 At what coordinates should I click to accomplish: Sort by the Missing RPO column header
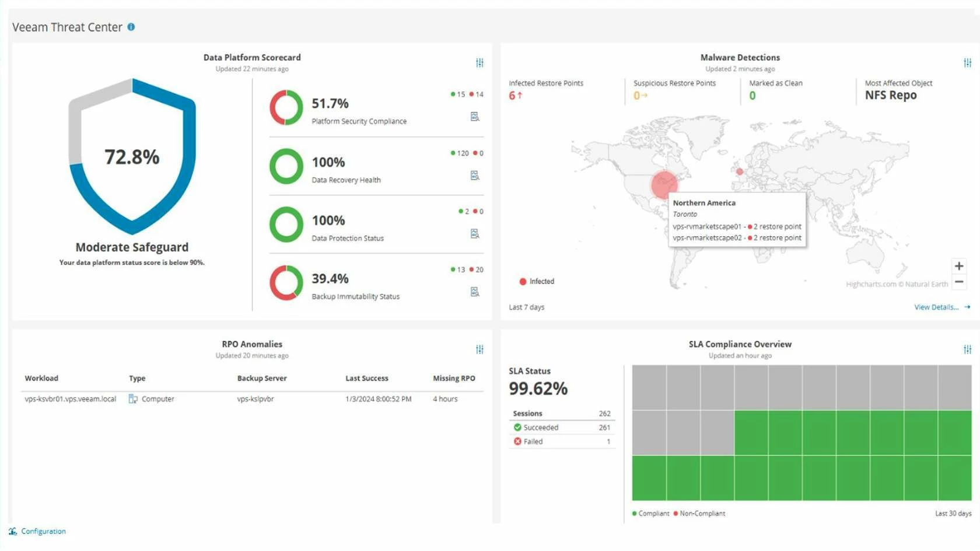(454, 378)
